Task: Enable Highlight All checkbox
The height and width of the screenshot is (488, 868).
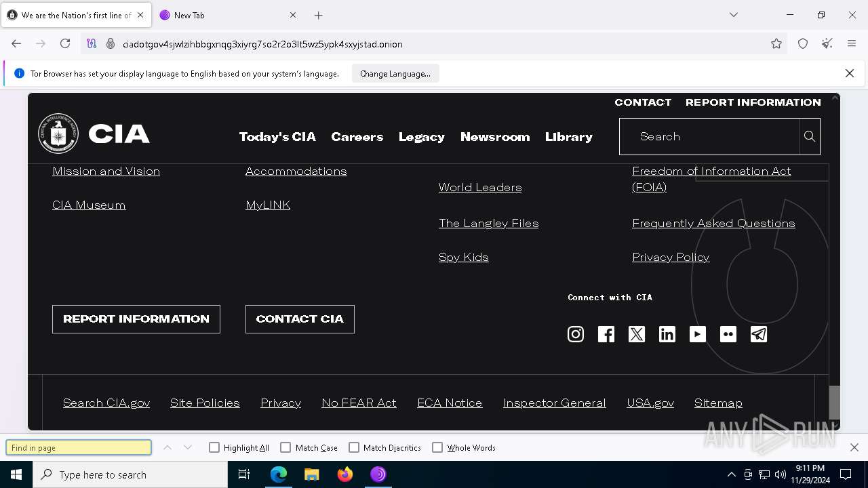Action: pyautogui.click(x=214, y=447)
